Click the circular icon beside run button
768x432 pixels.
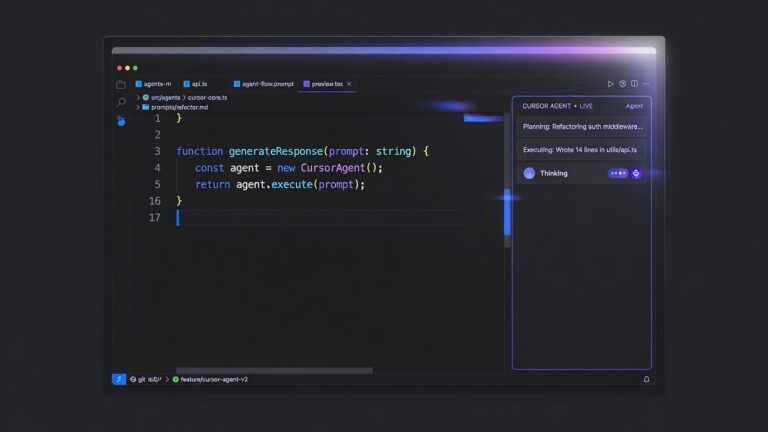622,84
